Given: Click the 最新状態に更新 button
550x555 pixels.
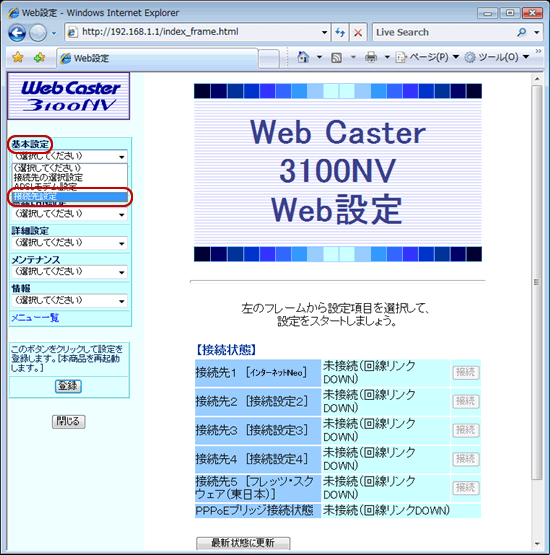Looking at the screenshot, I should tap(243, 543).
